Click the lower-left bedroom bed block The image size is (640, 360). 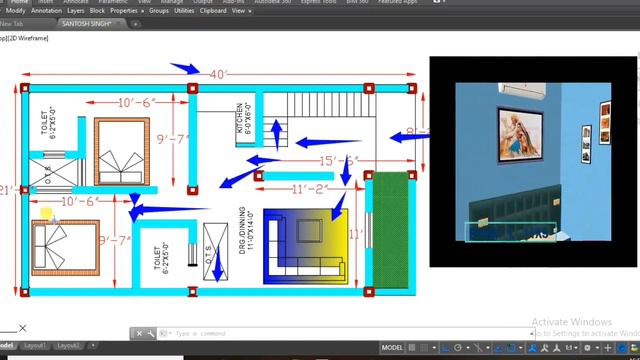65,247
